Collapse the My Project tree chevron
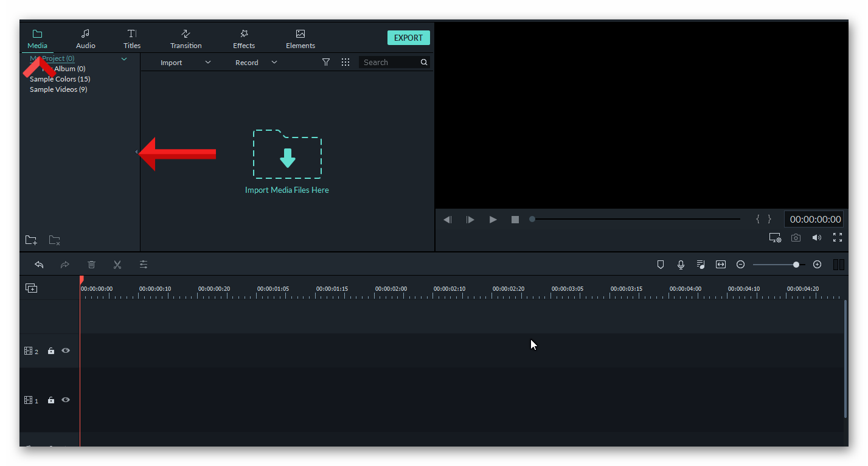868x466 pixels. 124,59
